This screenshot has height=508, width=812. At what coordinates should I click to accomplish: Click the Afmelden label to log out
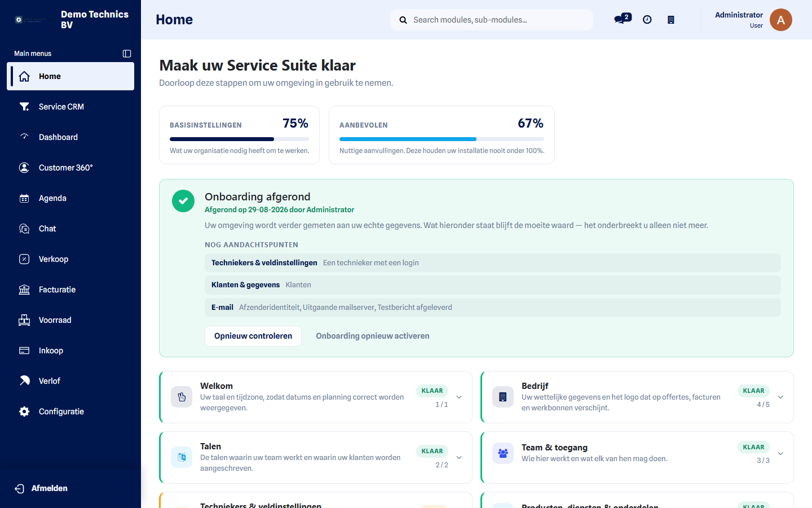coord(50,488)
